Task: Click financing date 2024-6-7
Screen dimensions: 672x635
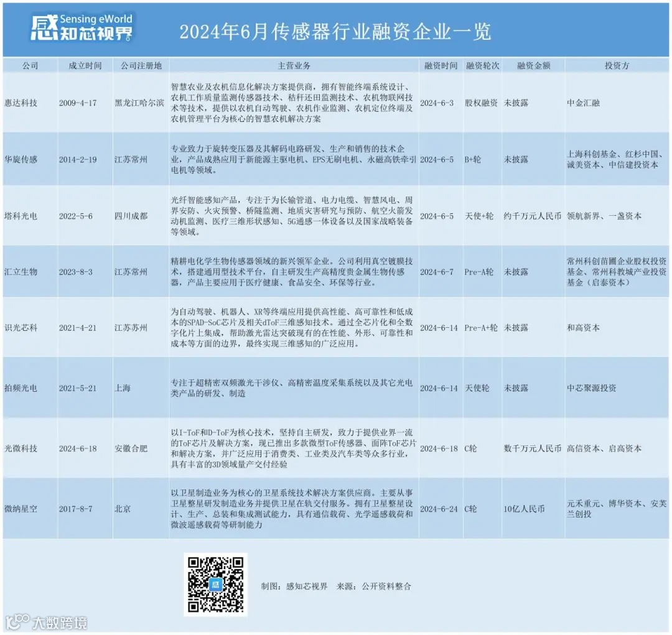Action: 437,272
